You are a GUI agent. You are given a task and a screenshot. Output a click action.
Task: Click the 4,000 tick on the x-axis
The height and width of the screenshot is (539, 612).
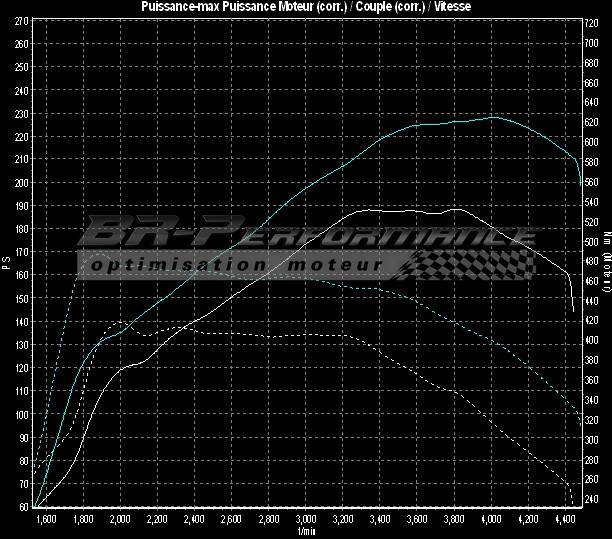[492, 520]
